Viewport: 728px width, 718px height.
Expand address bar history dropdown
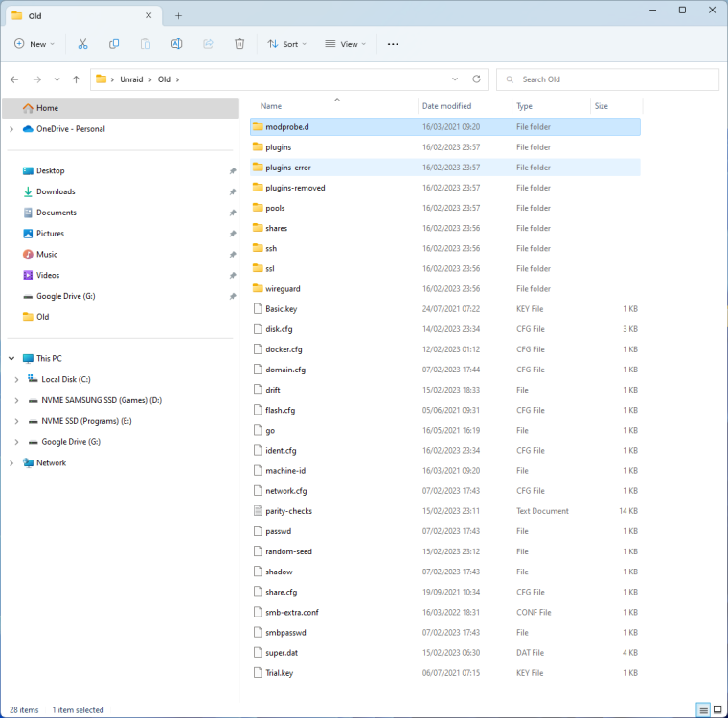tap(455, 79)
